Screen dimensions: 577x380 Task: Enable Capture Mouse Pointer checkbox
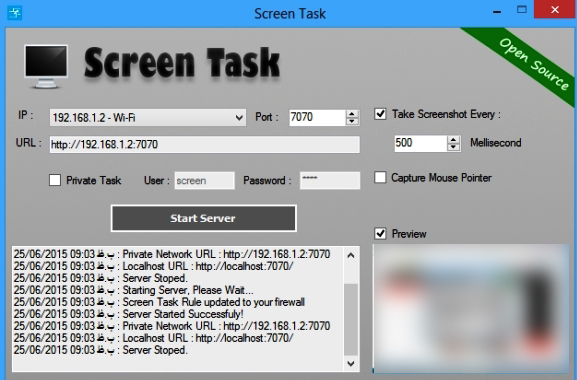380,177
